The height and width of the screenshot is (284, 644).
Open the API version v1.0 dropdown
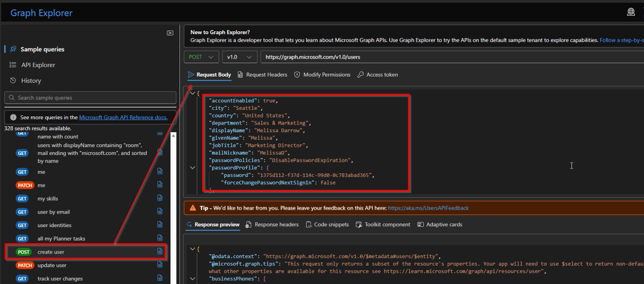[239, 57]
